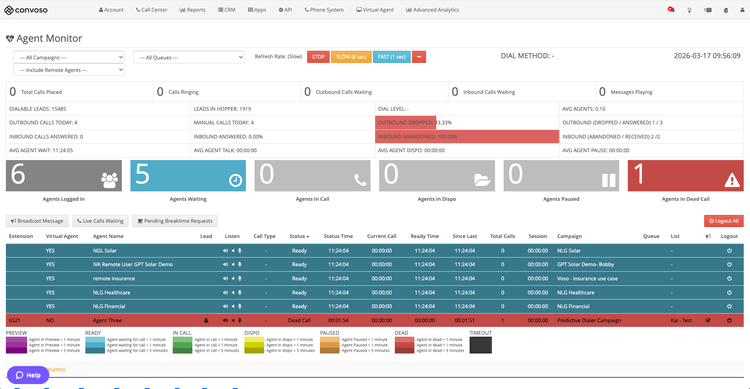750x389 pixels.
Task: Stop auto refresh with STOP button
Action: click(x=318, y=57)
